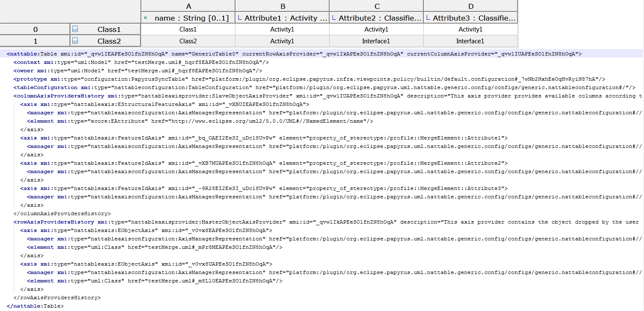Image resolution: width=644 pixels, height=311 pixels.
Task: Click the FeatureIdAxis line for MergeElement::Attribute1
Action: coord(264,138)
